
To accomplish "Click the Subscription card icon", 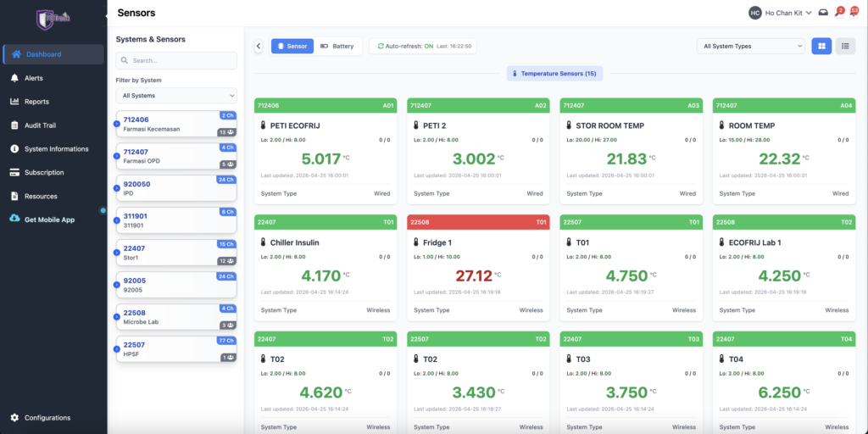I will click(x=14, y=172).
